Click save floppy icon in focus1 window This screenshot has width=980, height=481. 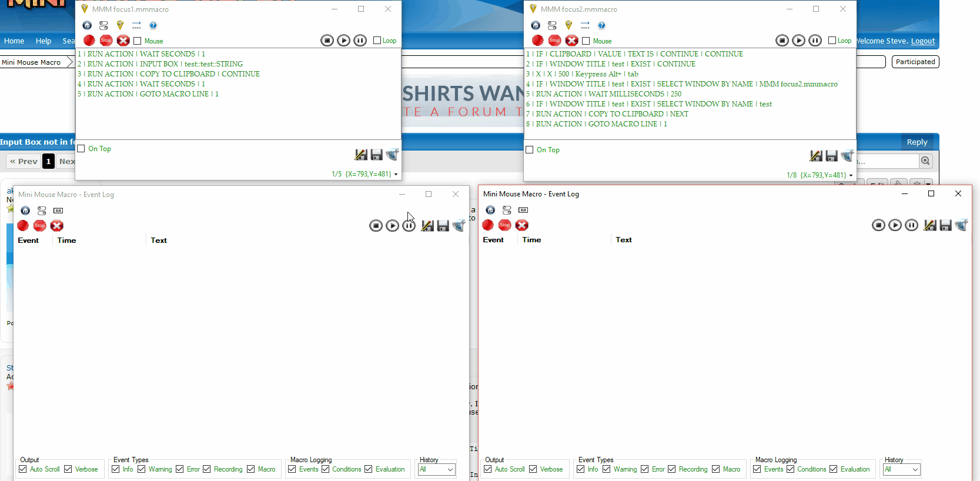377,155
